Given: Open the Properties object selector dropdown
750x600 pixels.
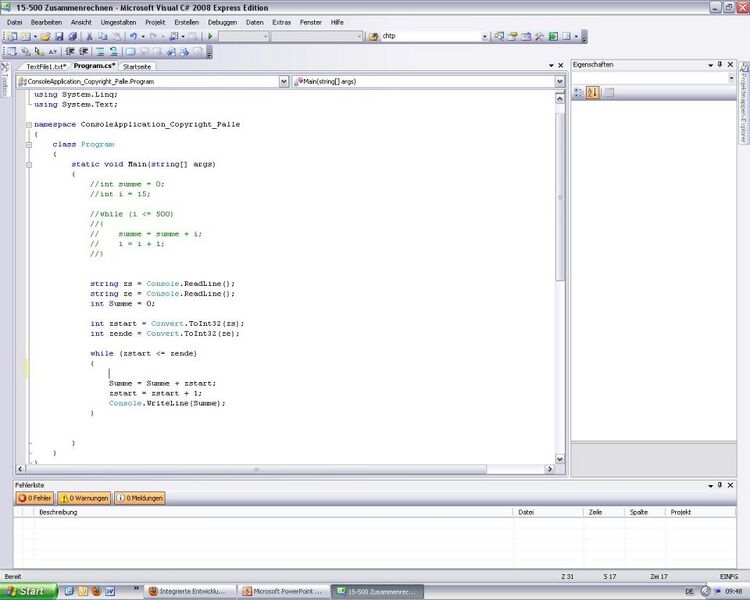Looking at the screenshot, I should (x=731, y=78).
